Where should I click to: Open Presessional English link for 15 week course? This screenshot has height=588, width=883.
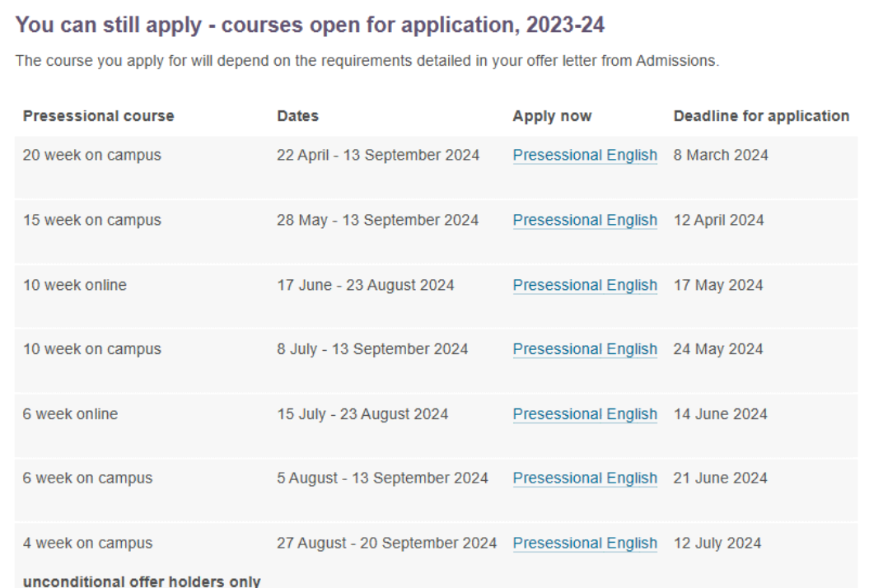585,220
